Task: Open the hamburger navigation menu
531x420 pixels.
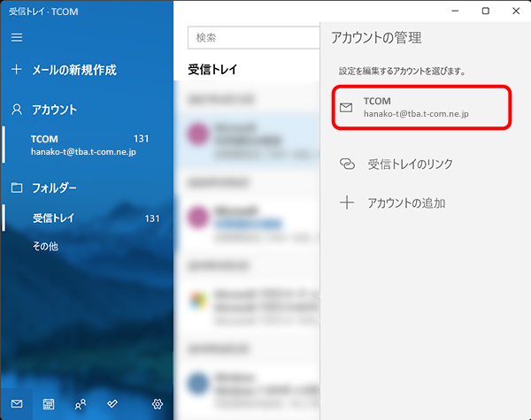Action: 17,37
